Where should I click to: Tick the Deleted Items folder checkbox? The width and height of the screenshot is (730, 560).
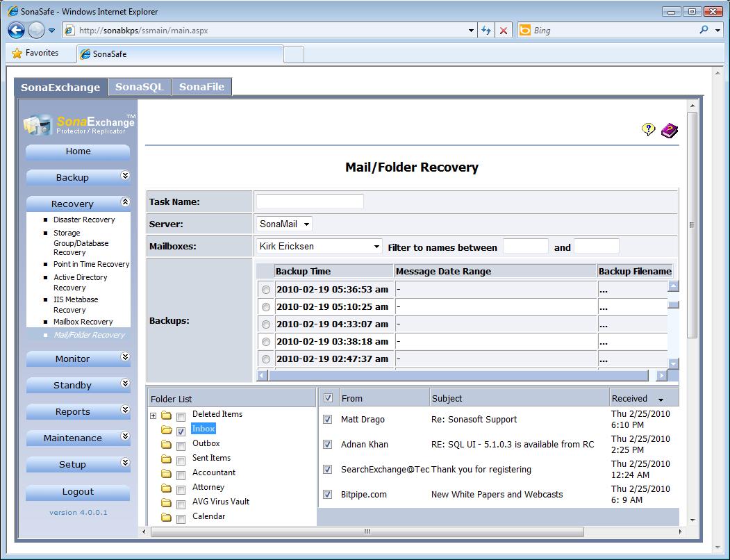(x=181, y=417)
